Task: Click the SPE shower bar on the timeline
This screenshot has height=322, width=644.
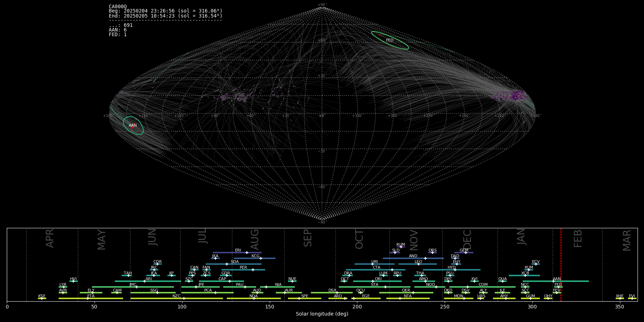Action: 304,298
